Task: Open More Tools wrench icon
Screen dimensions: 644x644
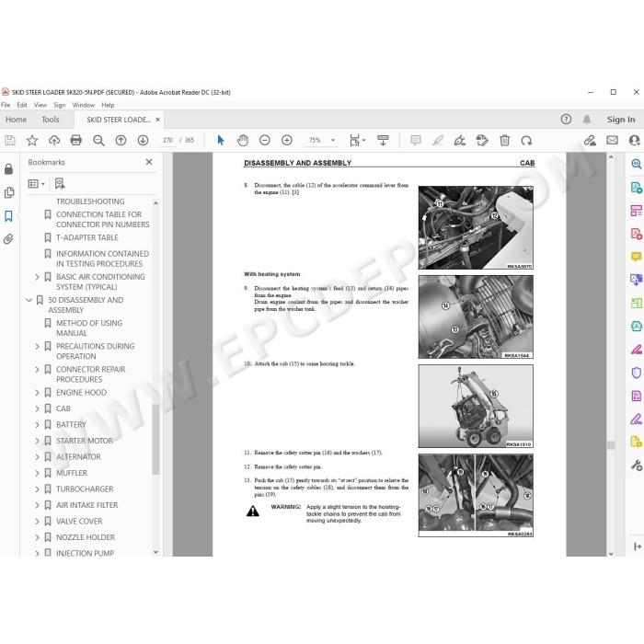Action: [637, 466]
